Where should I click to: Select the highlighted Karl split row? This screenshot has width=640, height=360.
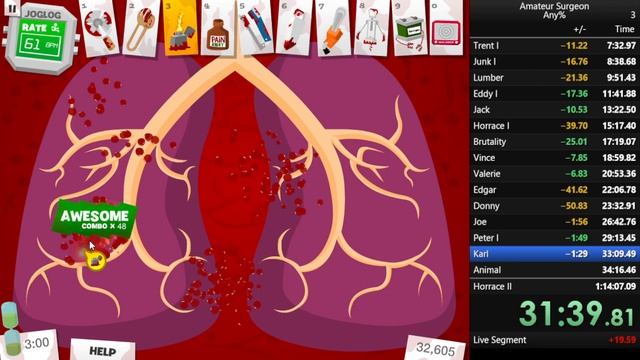555,254
